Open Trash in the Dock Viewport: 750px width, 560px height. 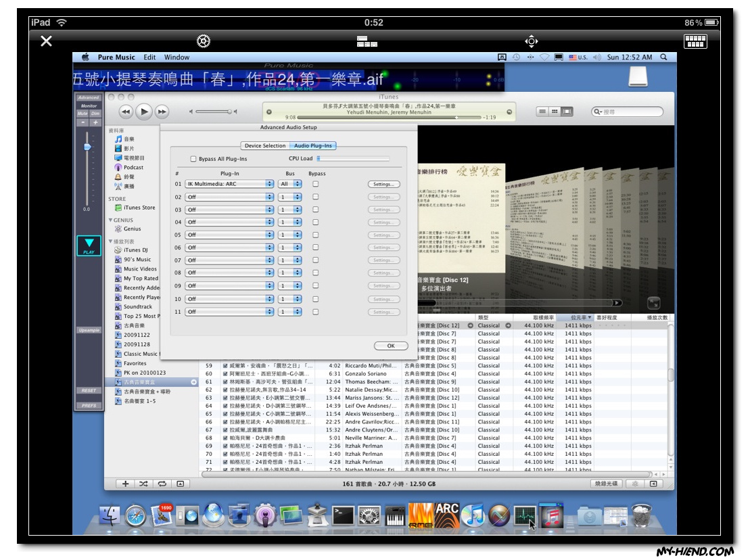coord(642,515)
